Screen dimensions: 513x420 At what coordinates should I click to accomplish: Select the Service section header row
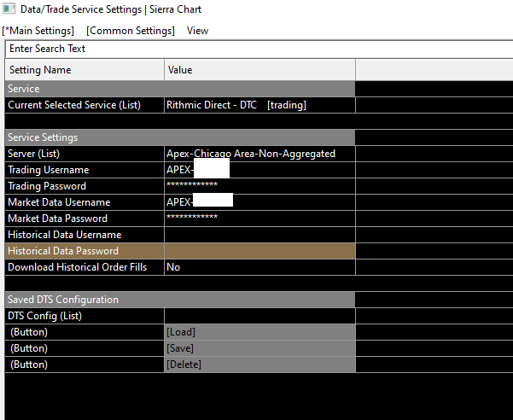pyautogui.click(x=180, y=89)
